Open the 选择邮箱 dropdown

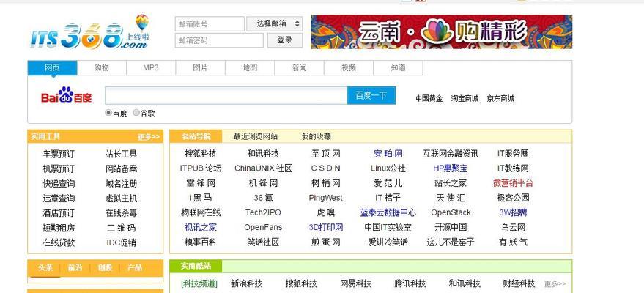pos(274,23)
